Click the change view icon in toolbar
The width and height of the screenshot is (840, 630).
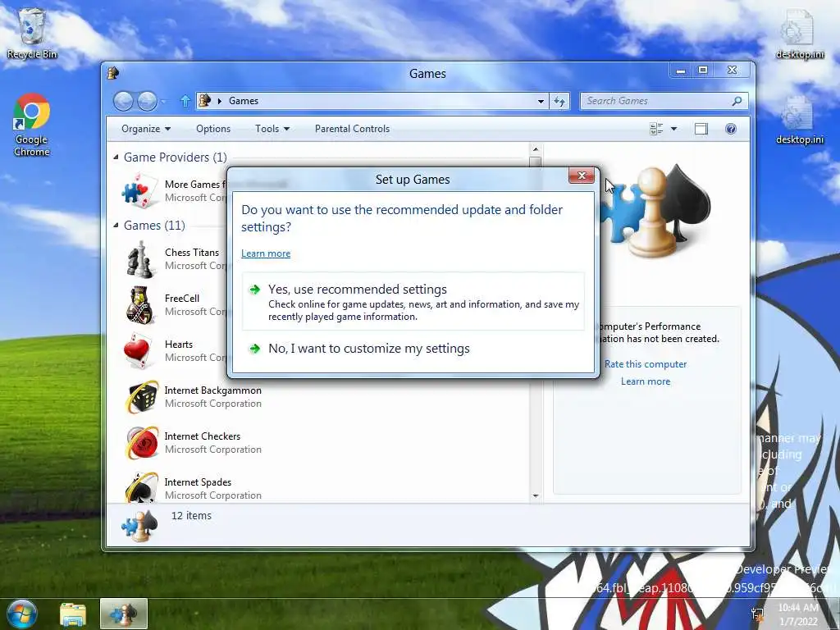pos(655,129)
